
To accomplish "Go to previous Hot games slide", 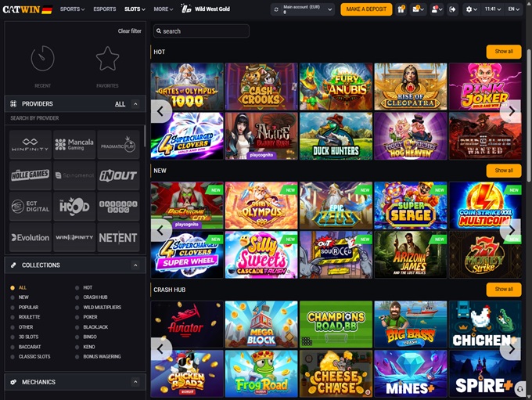I will 160,111.
